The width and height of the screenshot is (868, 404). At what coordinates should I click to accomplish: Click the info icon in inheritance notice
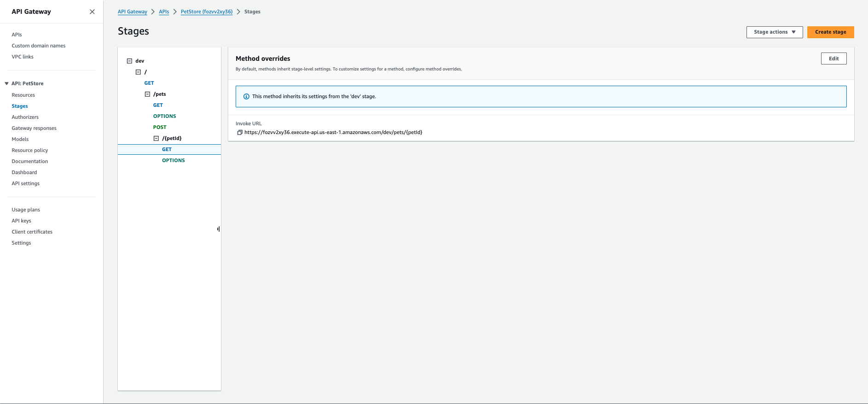tap(246, 97)
